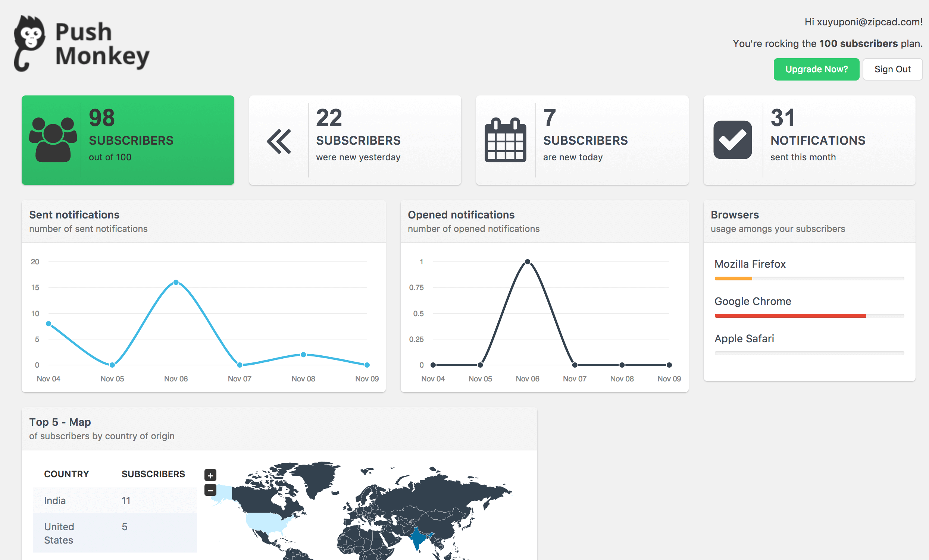The width and height of the screenshot is (929, 560).
Task: Click the map zoom out button
Action: (210, 489)
